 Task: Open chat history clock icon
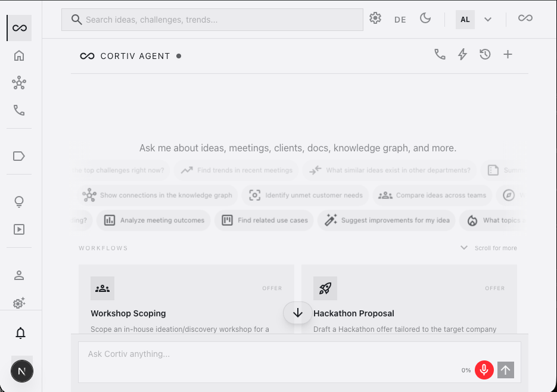[x=485, y=54]
